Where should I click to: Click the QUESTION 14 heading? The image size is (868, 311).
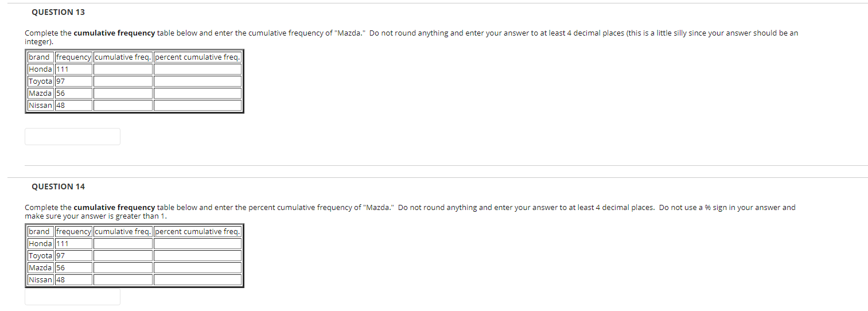point(58,186)
